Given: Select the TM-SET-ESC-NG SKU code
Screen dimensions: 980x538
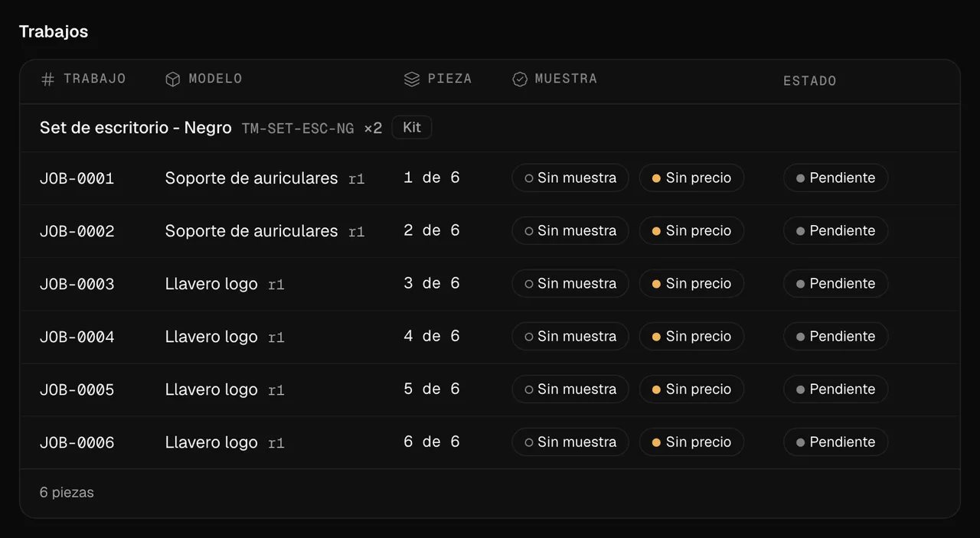Looking at the screenshot, I should tap(298, 129).
